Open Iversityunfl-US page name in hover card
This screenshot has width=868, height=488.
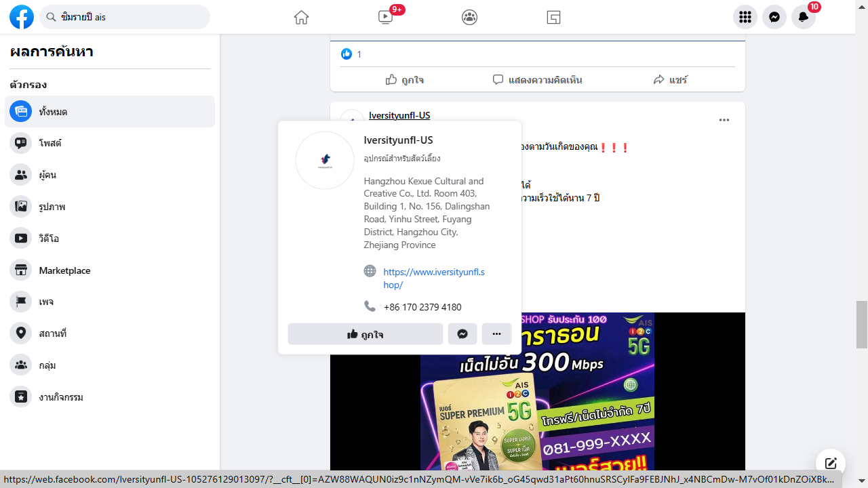[398, 140]
